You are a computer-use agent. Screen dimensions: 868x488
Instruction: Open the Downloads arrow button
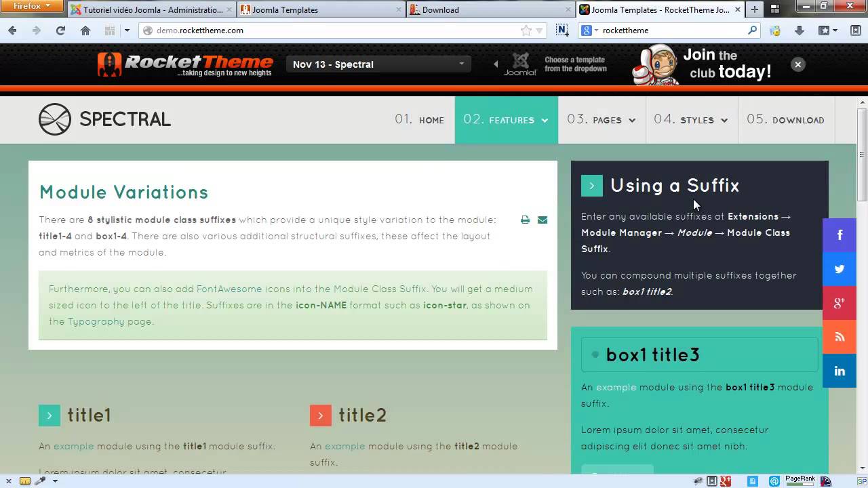(799, 30)
